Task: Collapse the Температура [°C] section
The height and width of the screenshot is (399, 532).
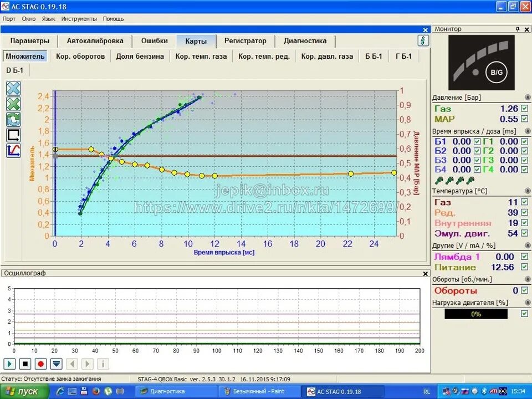Action: click(528, 191)
